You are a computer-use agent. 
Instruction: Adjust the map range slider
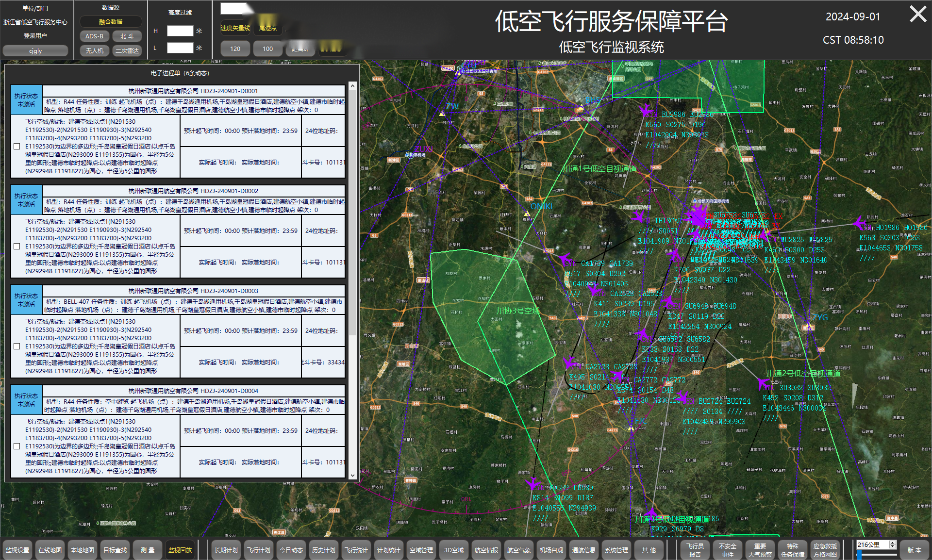click(859, 554)
